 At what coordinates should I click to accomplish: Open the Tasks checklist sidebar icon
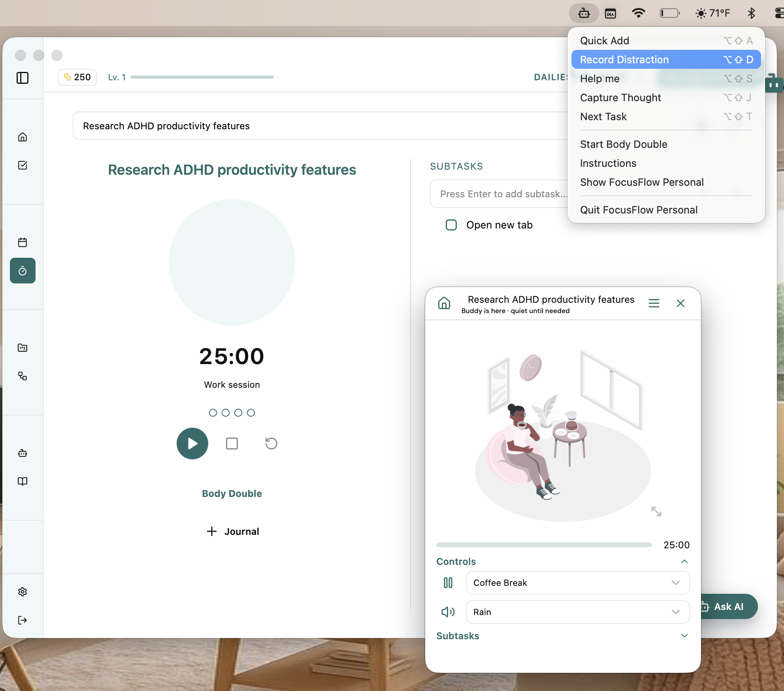[23, 165]
